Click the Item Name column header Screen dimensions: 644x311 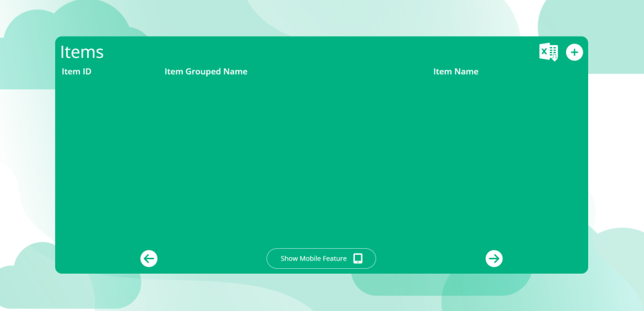(x=456, y=72)
